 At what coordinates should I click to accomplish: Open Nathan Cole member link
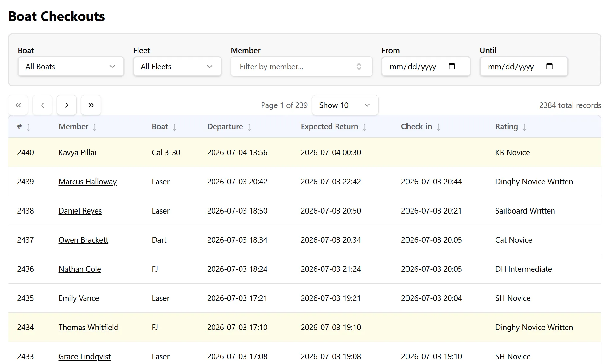point(80,269)
